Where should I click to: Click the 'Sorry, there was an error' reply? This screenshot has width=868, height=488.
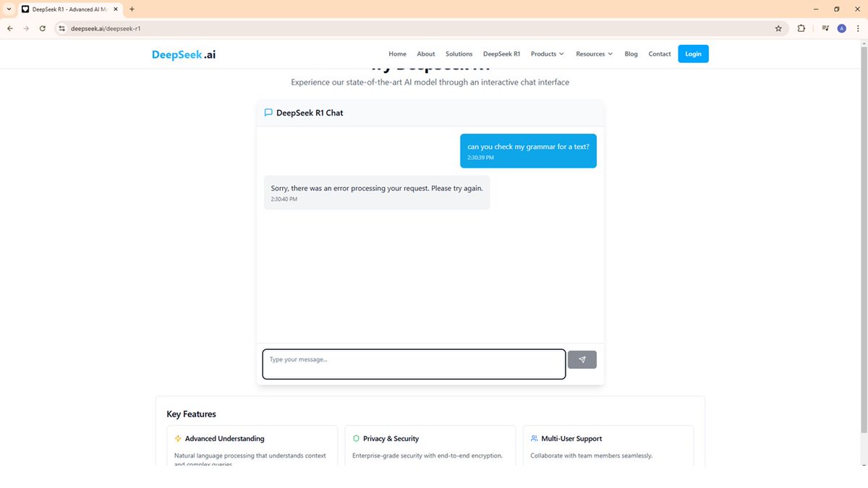[377, 192]
